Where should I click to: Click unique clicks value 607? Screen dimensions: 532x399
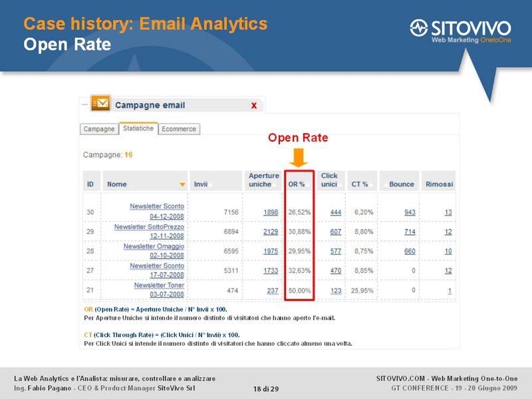[336, 231]
